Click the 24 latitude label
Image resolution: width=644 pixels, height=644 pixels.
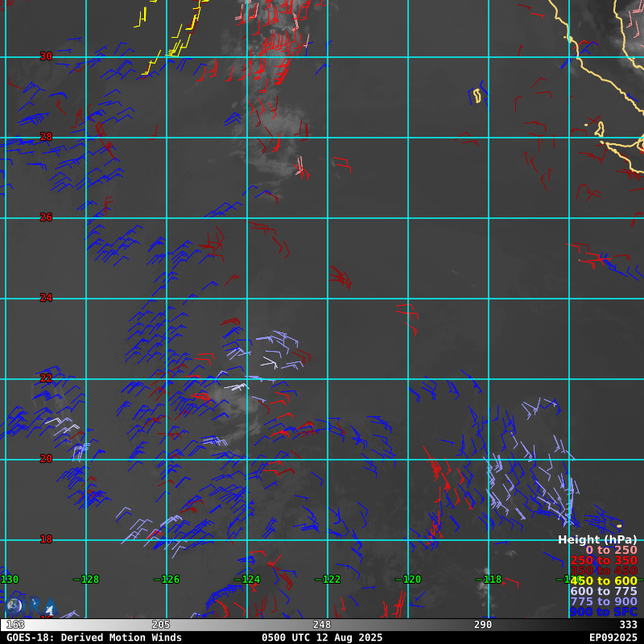tap(46, 298)
